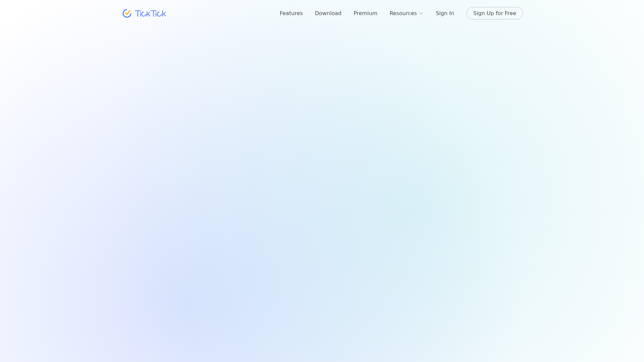644x362 pixels.
Task: Open the Resources navigation dropdown
Action: pyautogui.click(x=406, y=13)
